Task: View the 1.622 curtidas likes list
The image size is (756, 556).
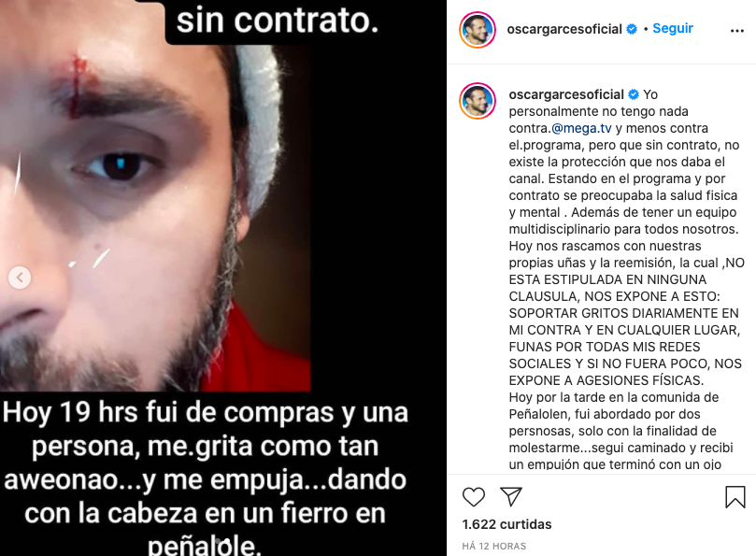Action: tap(506, 524)
